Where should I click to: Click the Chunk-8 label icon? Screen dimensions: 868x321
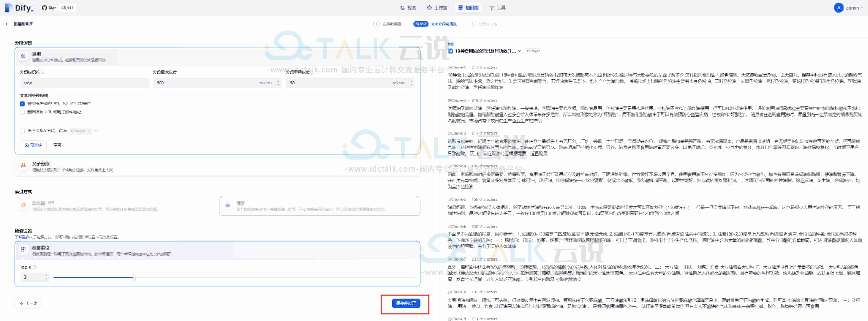coord(449,292)
